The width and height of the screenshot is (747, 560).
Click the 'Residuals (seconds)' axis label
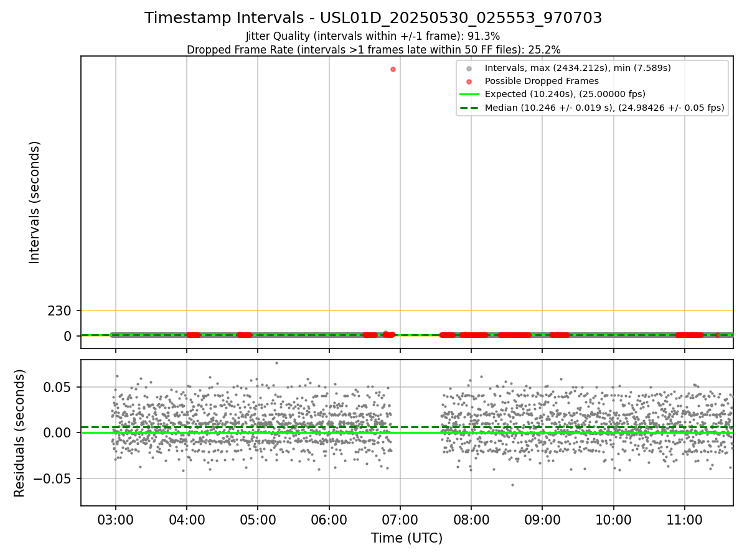click(20, 433)
